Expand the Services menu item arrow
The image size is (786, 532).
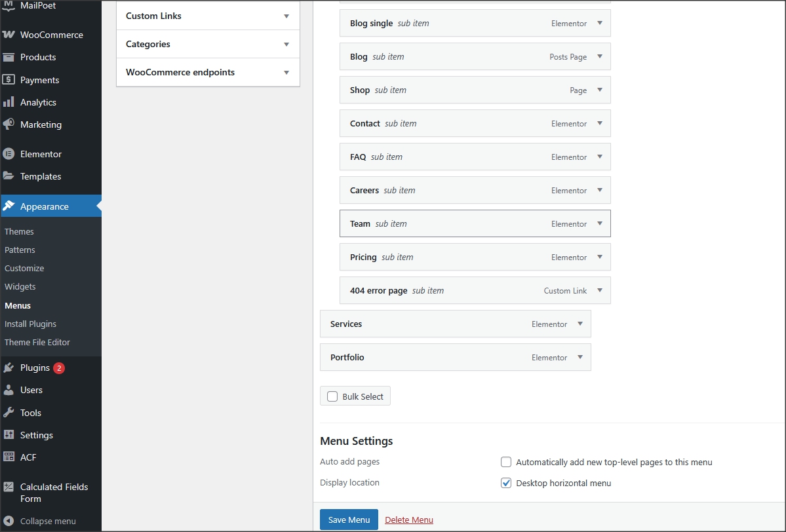click(x=580, y=324)
